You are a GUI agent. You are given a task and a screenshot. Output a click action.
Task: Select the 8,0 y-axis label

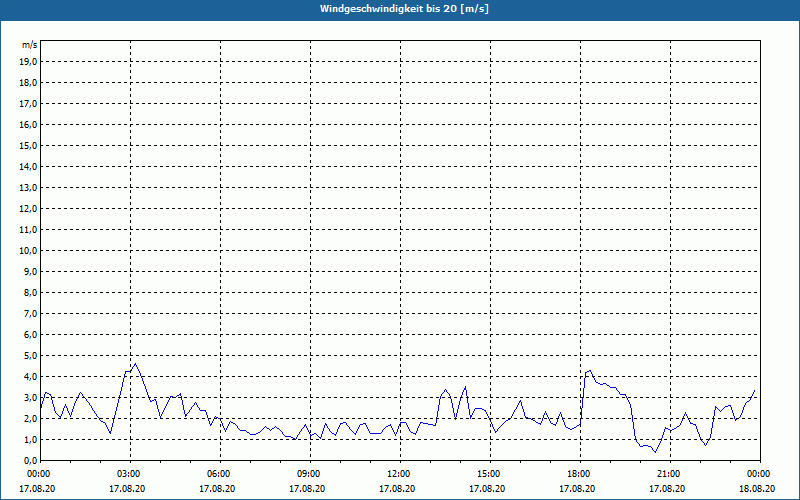coord(31,292)
